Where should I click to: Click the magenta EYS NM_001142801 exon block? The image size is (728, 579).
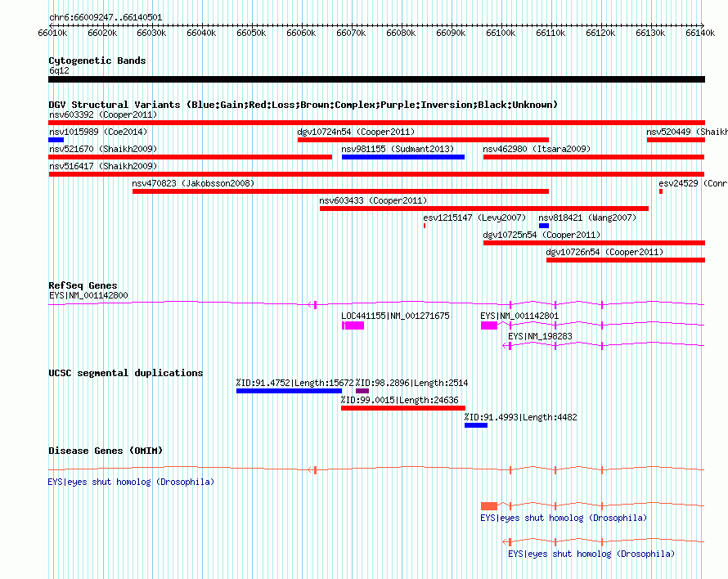click(x=489, y=325)
